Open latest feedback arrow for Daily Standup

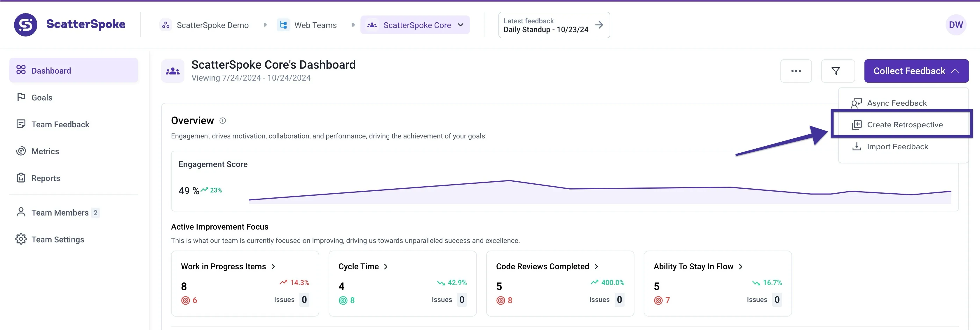point(599,25)
